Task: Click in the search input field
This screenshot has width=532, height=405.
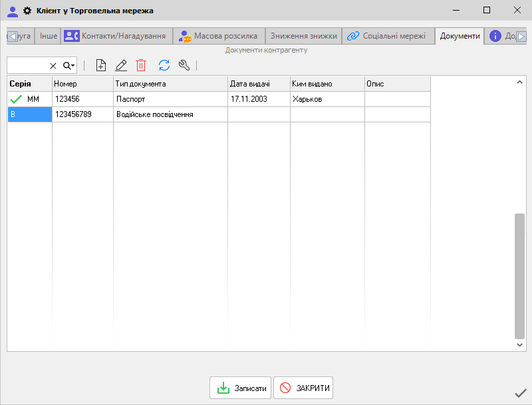Action: point(27,66)
